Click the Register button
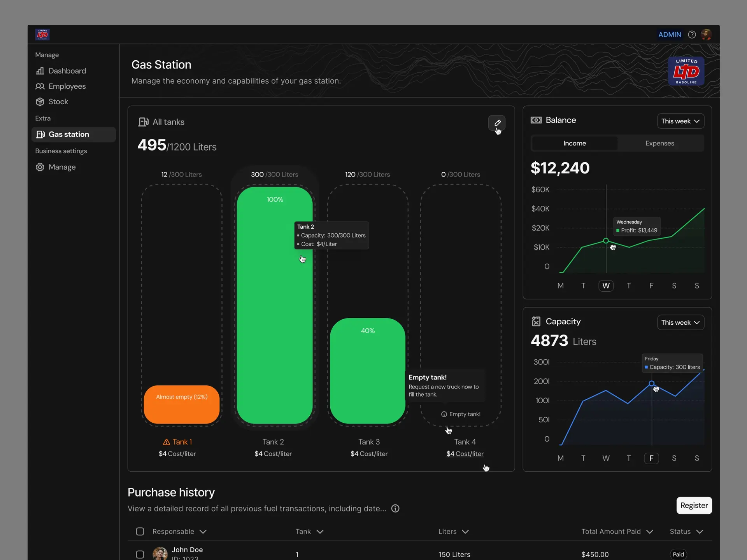 pos(694,506)
